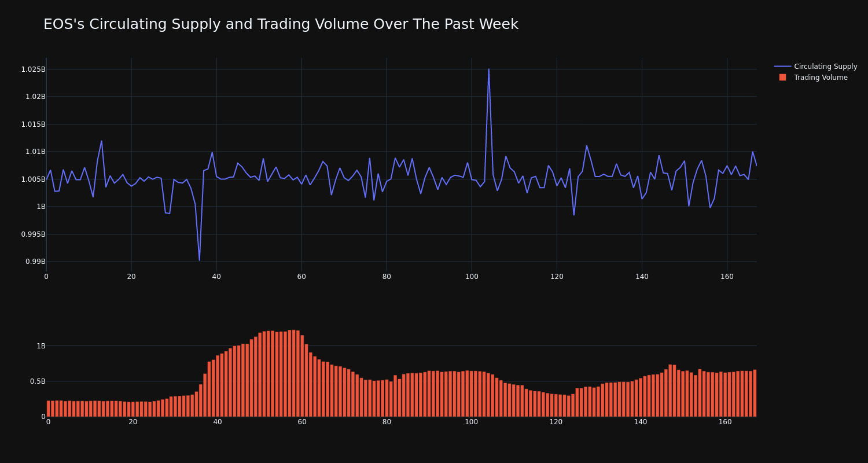Image resolution: width=868 pixels, height=463 pixels.
Task: Click the tallest orange volume bar near 58
Action: [x=294, y=373]
